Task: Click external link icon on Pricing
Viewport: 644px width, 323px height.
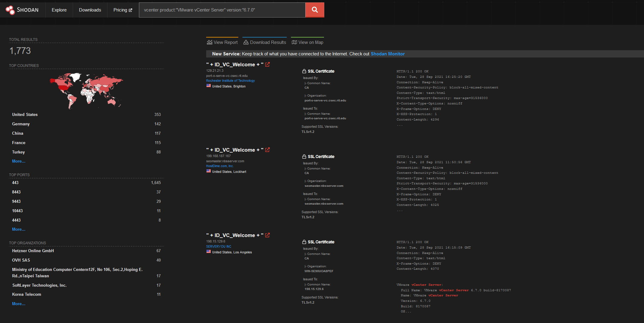Action: click(x=130, y=10)
